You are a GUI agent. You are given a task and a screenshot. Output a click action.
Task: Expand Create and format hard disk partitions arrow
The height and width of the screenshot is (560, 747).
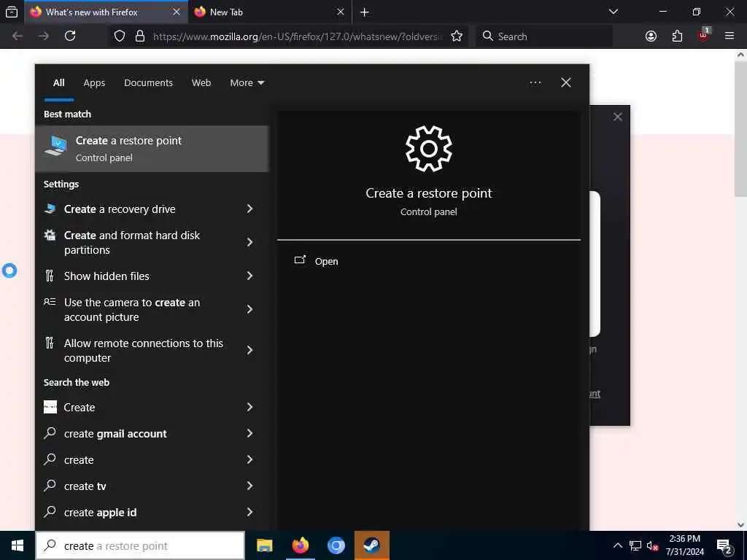pyautogui.click(x=249, y=242)
